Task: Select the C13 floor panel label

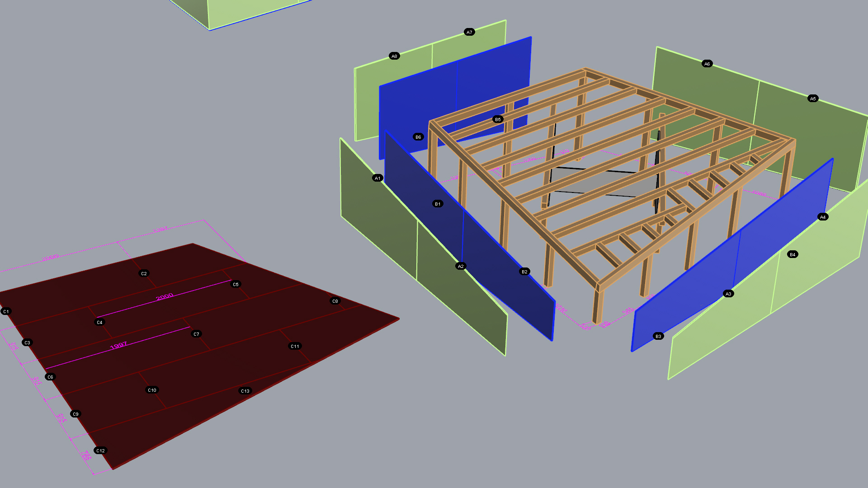Action: coord(245,391)
